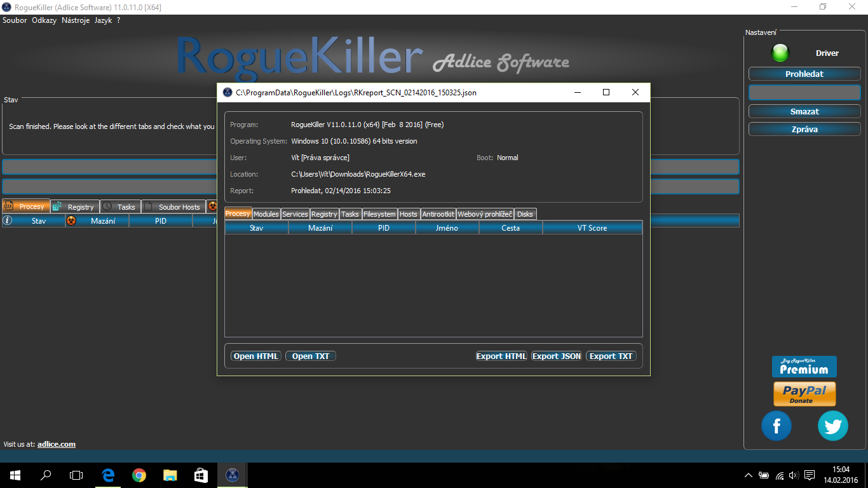Maximize the report dialog window
The height and width of the screenshot is (488, 868).
(x=606, y=92)
